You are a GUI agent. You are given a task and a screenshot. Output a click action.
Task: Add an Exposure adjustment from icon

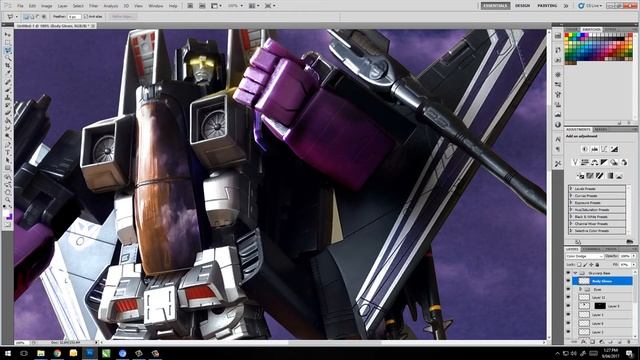[x=614, y=149]
